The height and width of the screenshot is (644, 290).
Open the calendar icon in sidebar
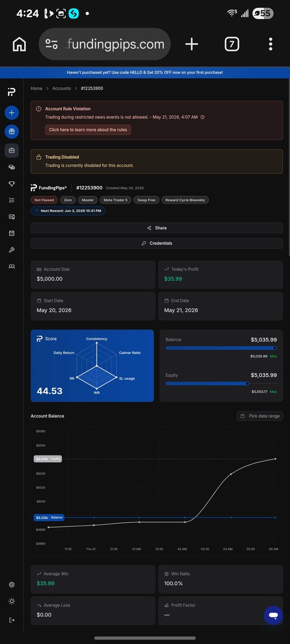[x=12, y=233]
